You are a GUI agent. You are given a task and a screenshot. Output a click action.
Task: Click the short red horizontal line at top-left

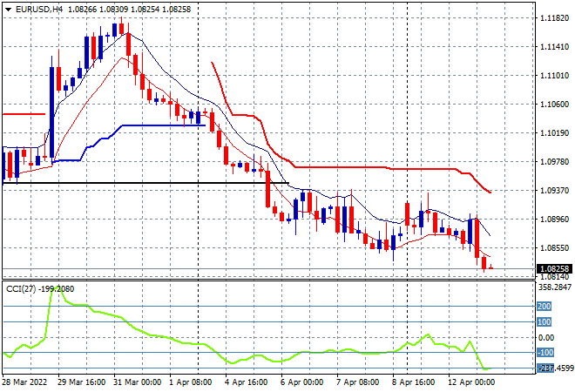click(24, 113)
